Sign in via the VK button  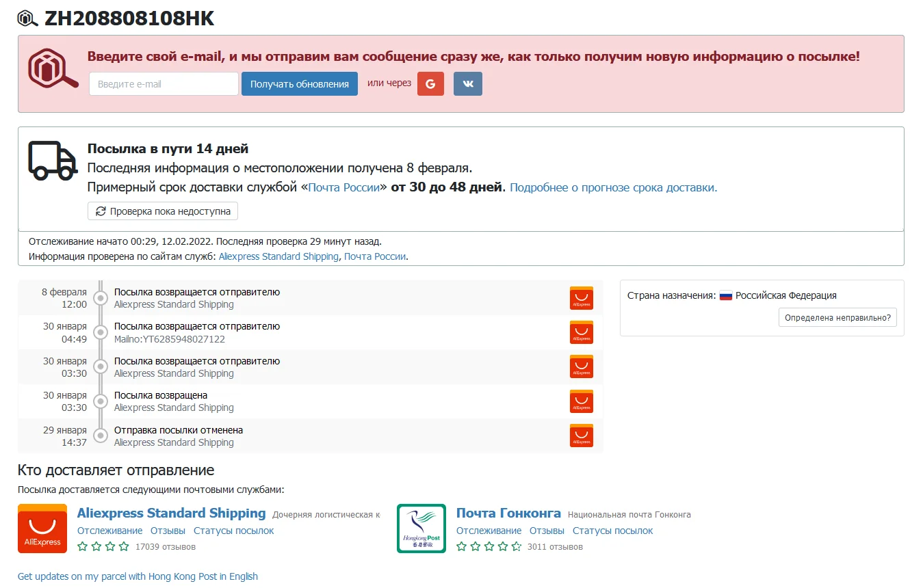coord(468,84)
